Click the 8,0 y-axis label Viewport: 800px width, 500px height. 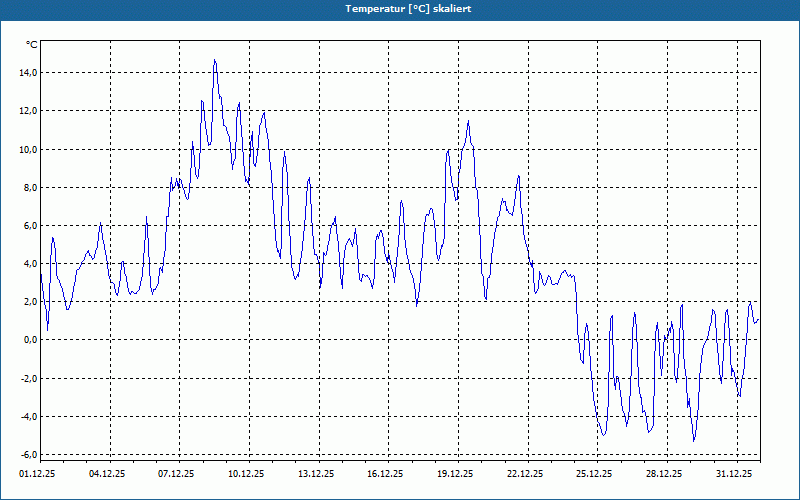tap(31, 188)
